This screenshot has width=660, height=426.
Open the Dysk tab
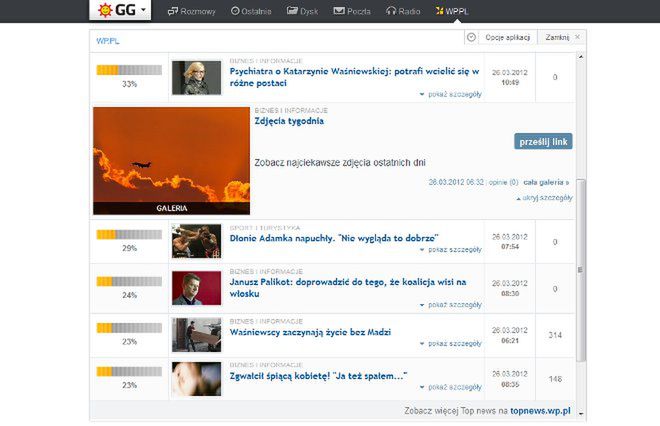point(302,11)
